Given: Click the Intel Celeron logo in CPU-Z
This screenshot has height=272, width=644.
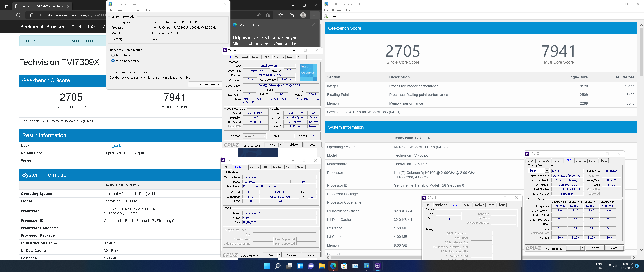Looking at the screenshot, I should click(x=308, y=73).
